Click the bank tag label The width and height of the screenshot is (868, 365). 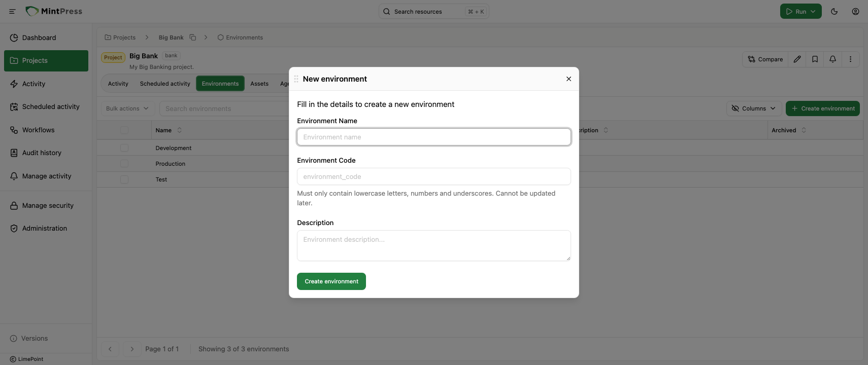coord(171,56)
